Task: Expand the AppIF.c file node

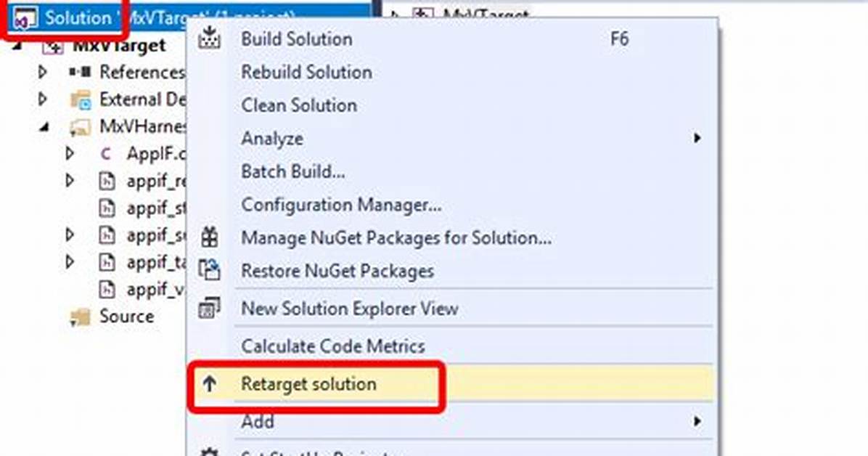Action: coord(70,153)
